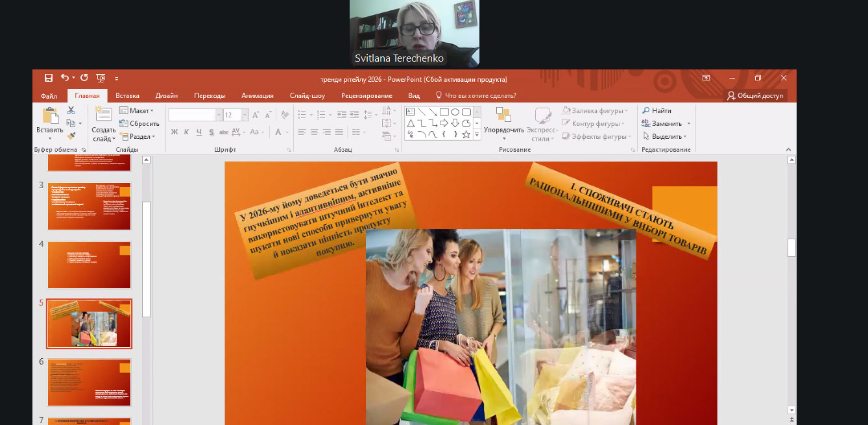Screen dimensions: 868x425
Task: Click Сбросить to reset the slide
Action: click(139, 123)
